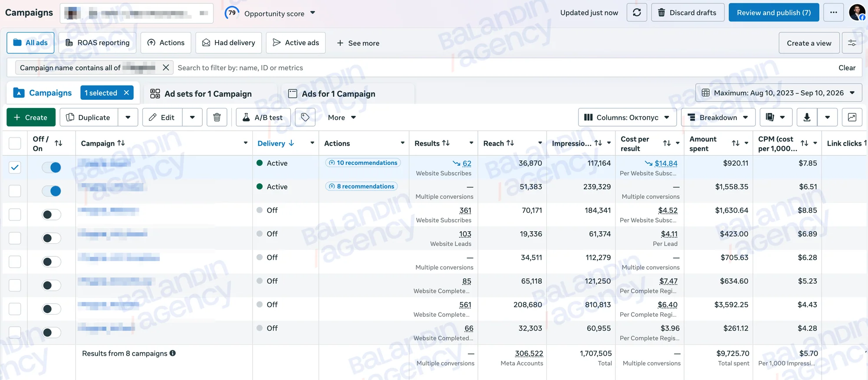
Task: Click the profile avatar picture
Action: tap(857, 13)
